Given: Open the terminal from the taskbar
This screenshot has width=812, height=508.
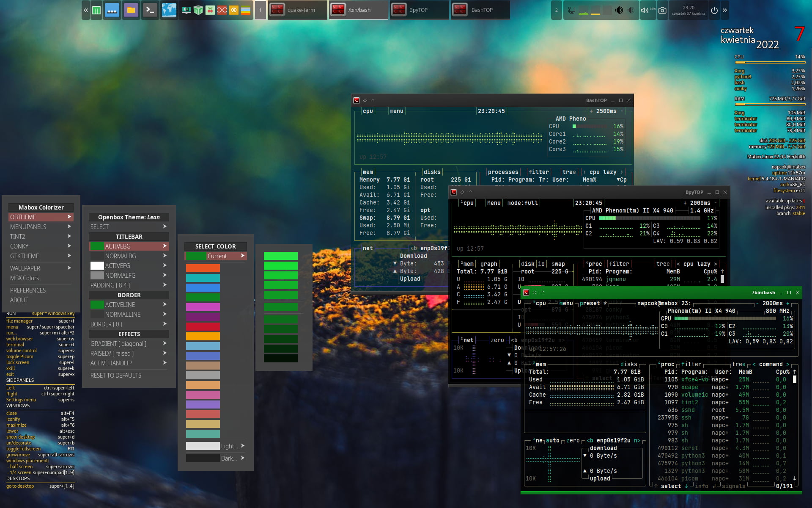Looking at the screenshot, I should tap(150, 10).
